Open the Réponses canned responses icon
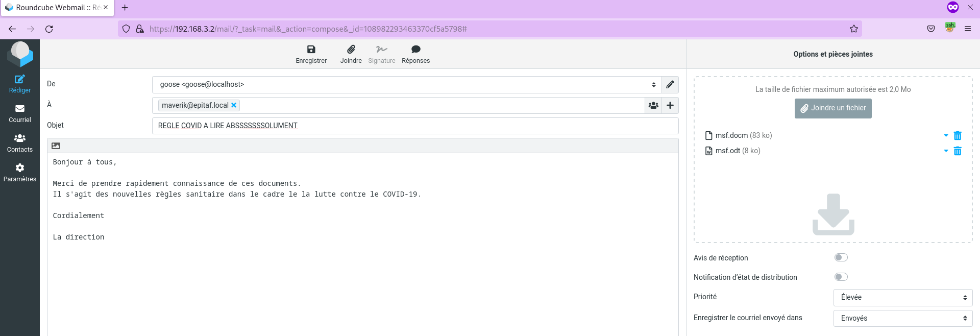Screen dimensions: 980x336 pyautogui.click(x=415, y=50)
